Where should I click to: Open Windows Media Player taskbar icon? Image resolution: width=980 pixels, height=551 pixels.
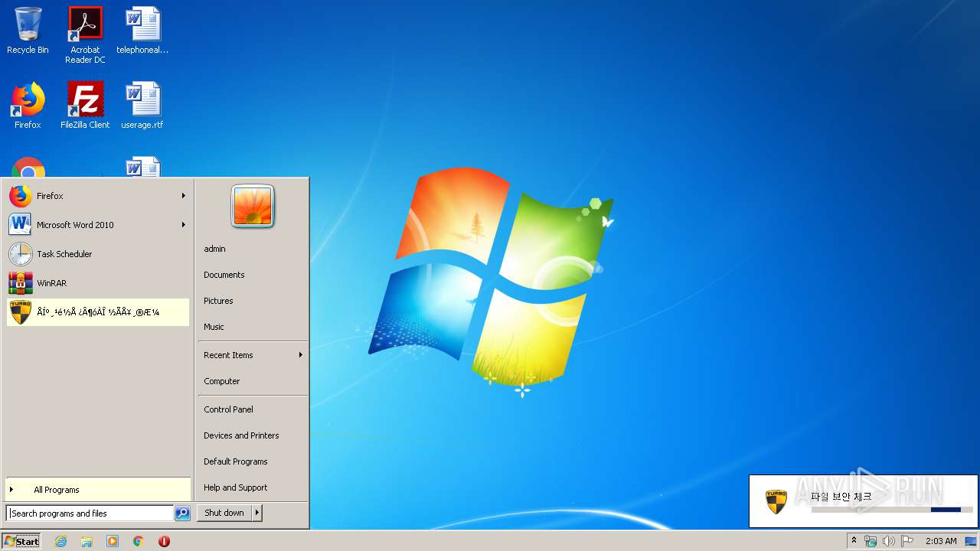click(x=113, y=541)
